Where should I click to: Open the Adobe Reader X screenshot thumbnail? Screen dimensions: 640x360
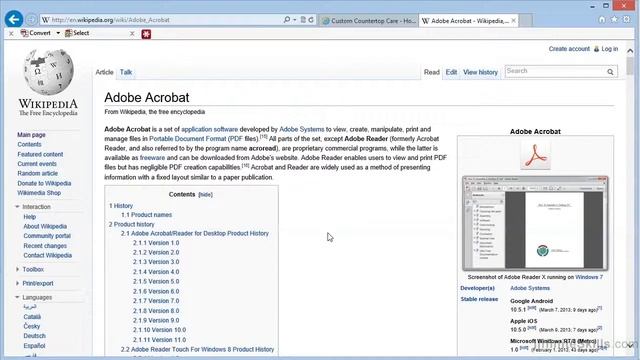point(535,224)
